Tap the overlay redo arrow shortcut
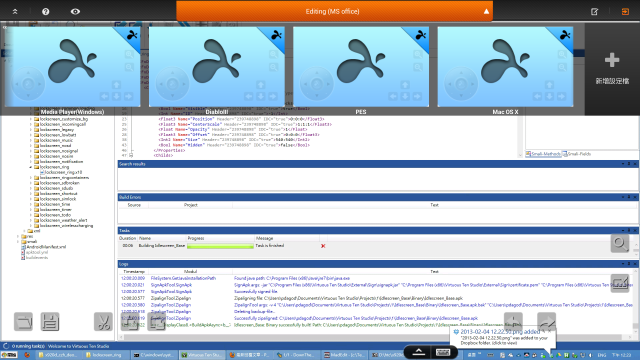This screenshot has width=640, height=360. 547,322
